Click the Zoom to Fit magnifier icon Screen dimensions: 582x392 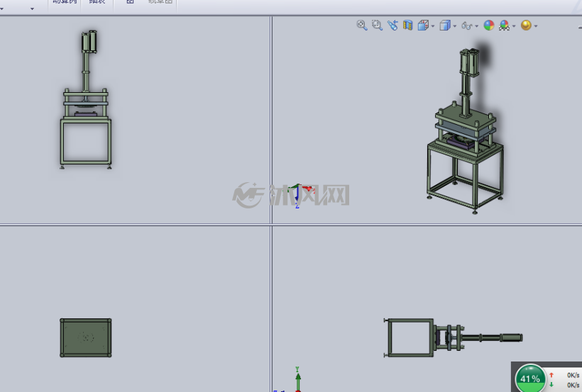coord(362,26)
